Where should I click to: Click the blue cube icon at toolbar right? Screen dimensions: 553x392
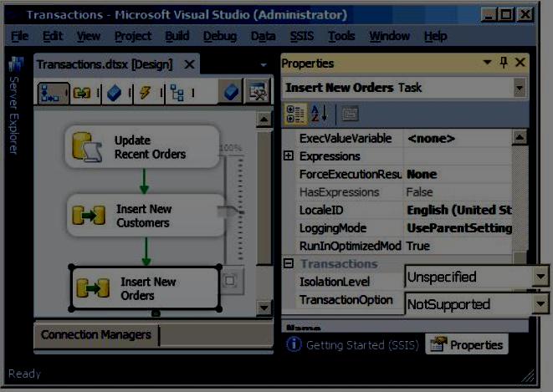(x=231, y=92)
